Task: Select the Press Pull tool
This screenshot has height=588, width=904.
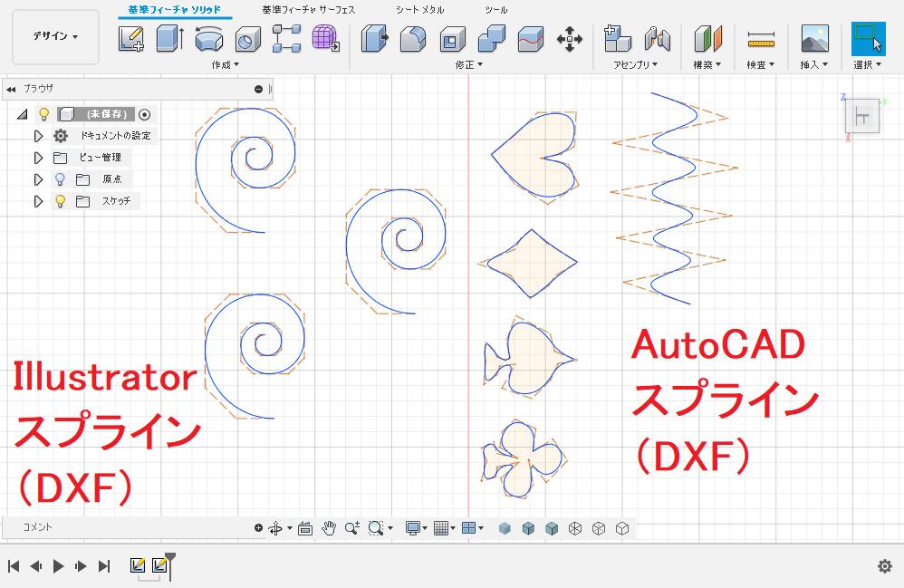Action: pos(375,39)
